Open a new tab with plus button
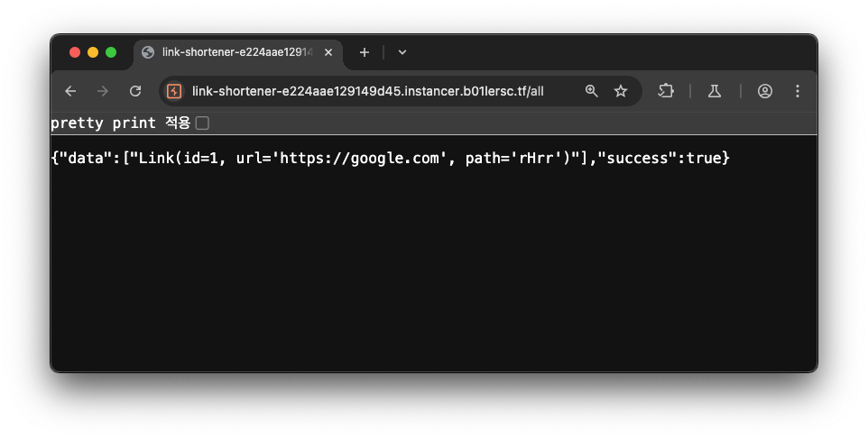The image size is (868, 439). (x=365, y=52)
